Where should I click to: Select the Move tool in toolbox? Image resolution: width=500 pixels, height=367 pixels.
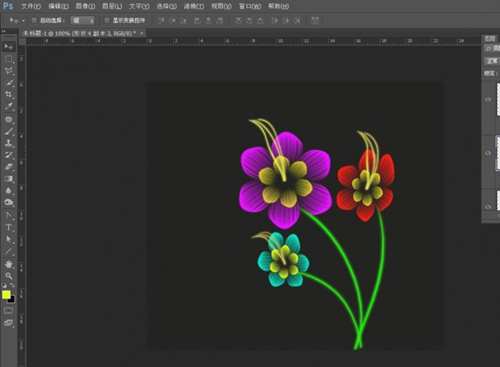point(8,46)
